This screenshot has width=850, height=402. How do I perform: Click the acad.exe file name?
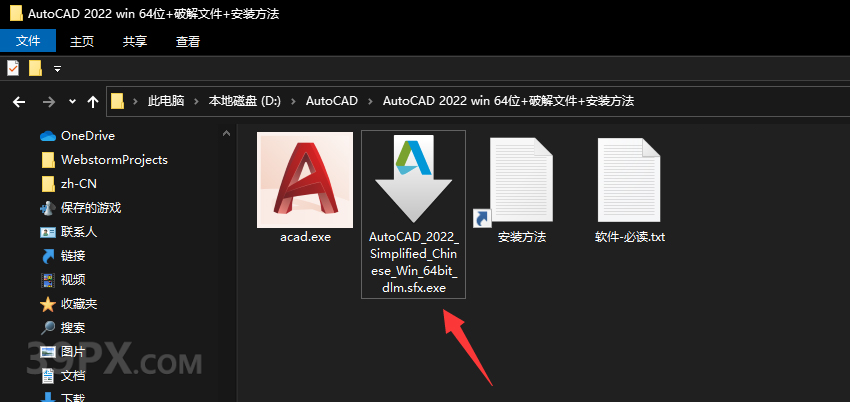point(305,237)
